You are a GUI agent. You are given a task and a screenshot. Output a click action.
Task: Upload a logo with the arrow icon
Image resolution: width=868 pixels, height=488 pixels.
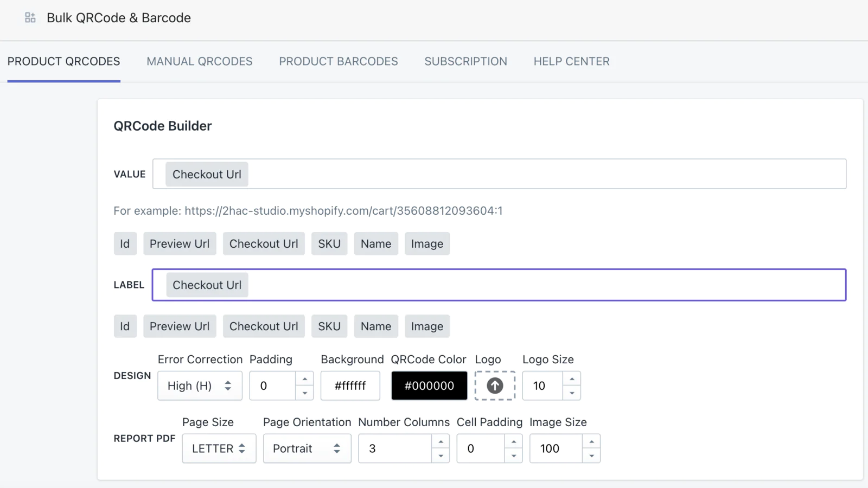[x=494, y=386]
